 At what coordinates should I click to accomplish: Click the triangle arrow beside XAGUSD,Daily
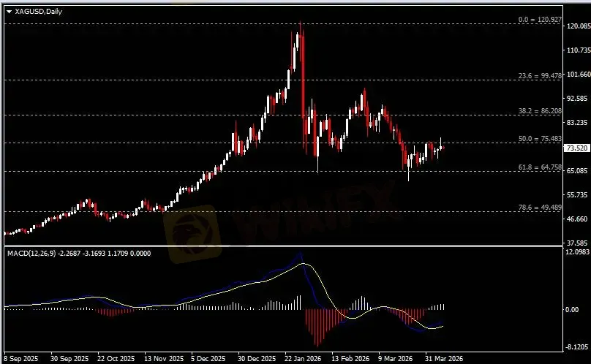pyautogui.click(x=9, y=12)
